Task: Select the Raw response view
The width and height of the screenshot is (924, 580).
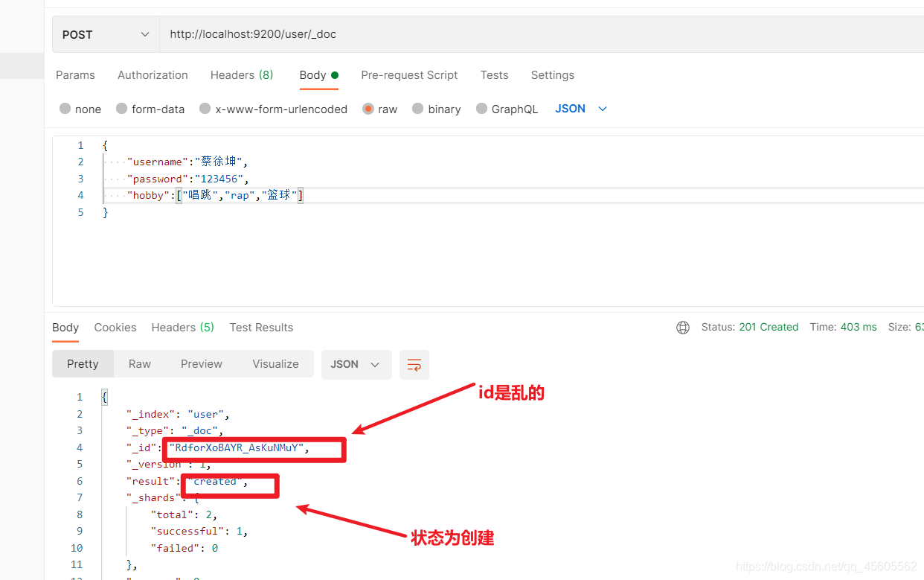Action: 140,364
